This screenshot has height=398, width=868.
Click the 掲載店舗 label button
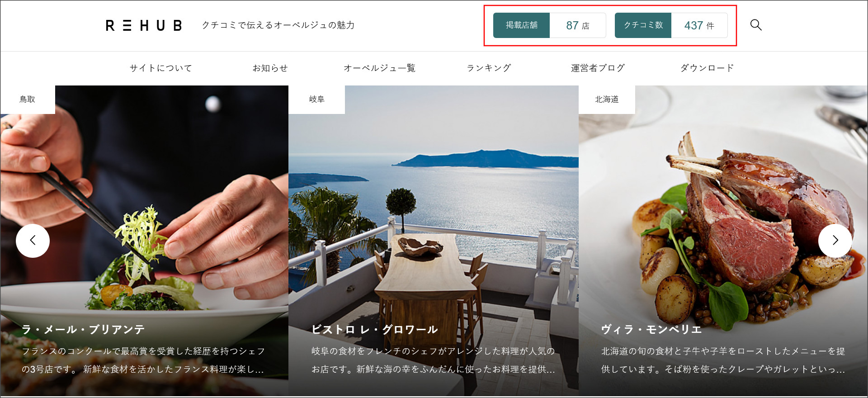(x=521, y=25)
